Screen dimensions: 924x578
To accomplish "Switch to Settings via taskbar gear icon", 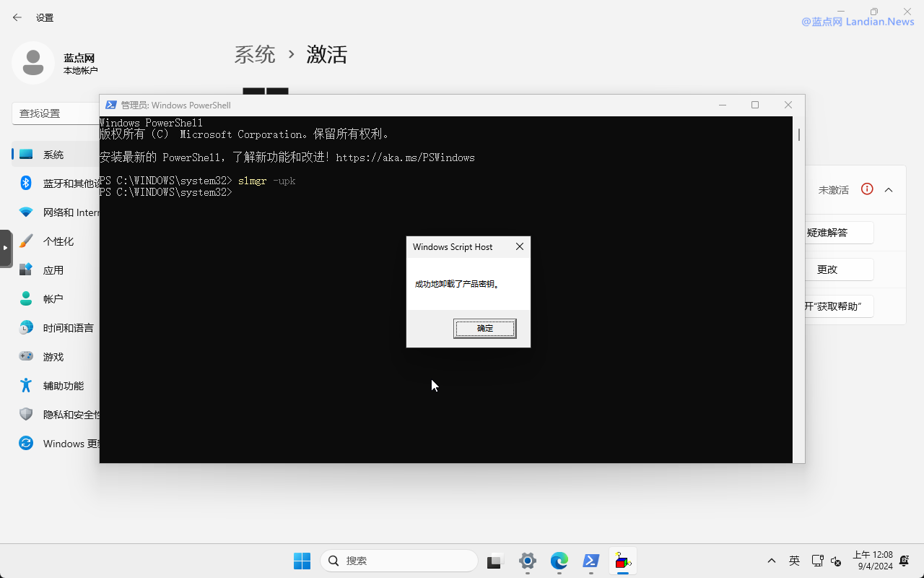I will [528, 561].
